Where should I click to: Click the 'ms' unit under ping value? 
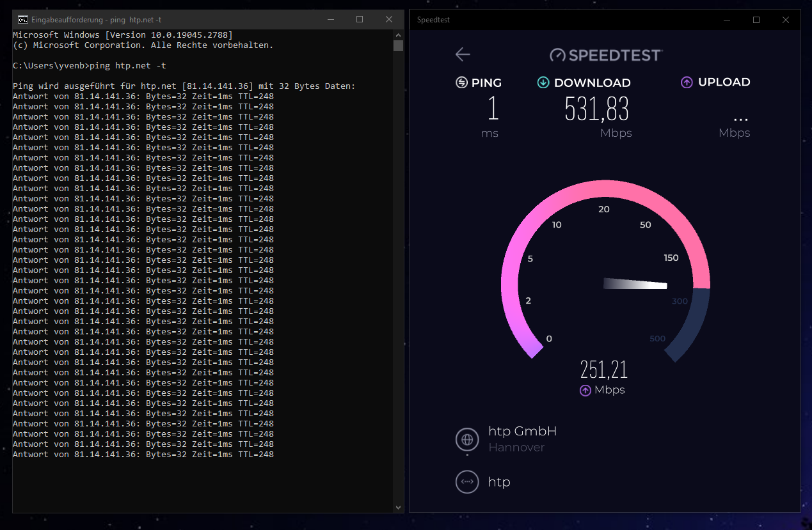490,134
